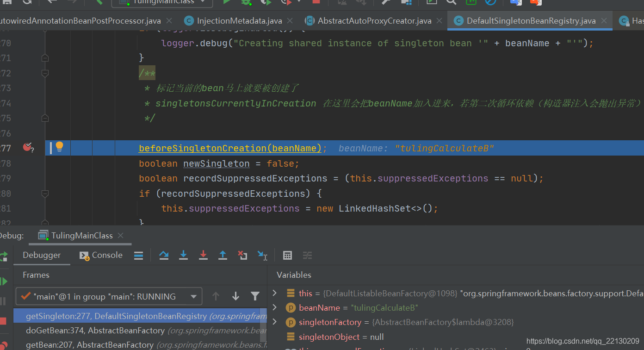This screenshot has height=350, width=644.
Task: Switch to the InjectionMetadata.java tab
Action: [239, 21]
